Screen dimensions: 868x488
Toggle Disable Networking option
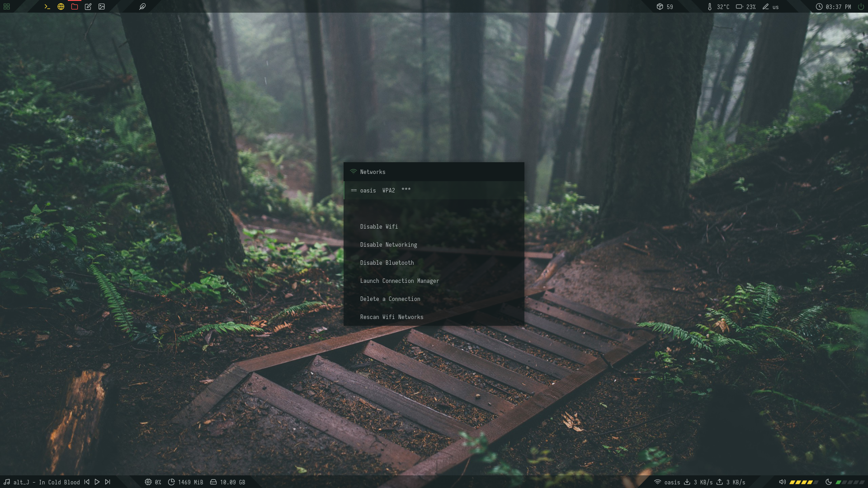(388, 244)
